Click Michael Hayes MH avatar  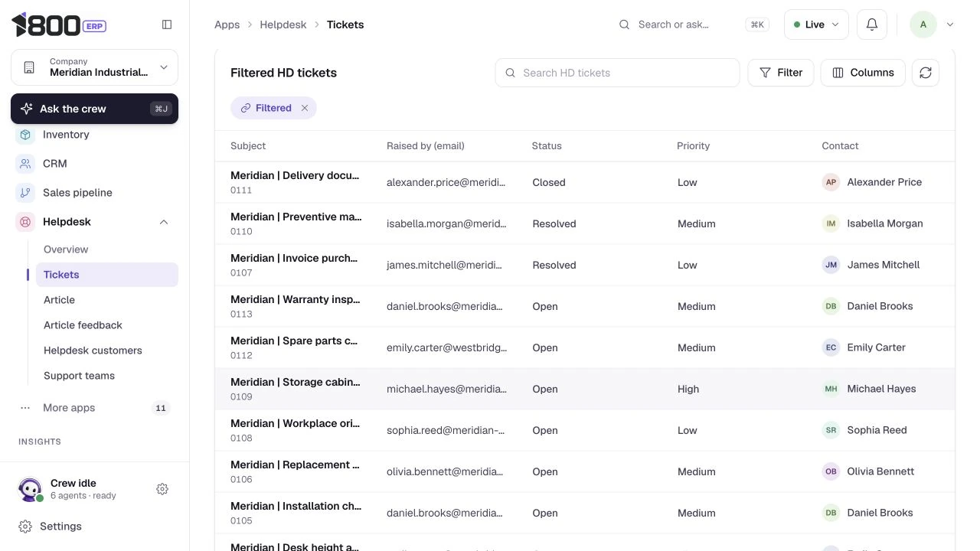click(831, 389)
